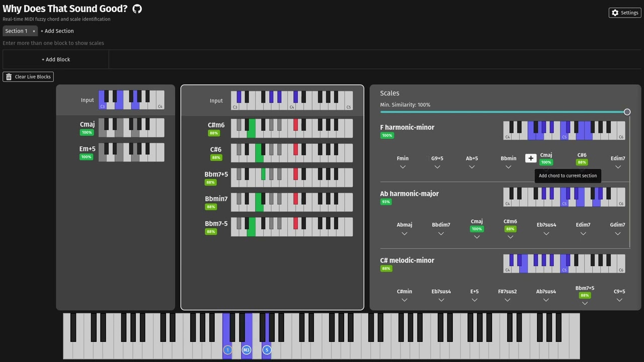Expand the Eb7sus4 chevron under Ab harmonic-major
This screenshot has height=362, width=644.
click(x=546, y=233)
